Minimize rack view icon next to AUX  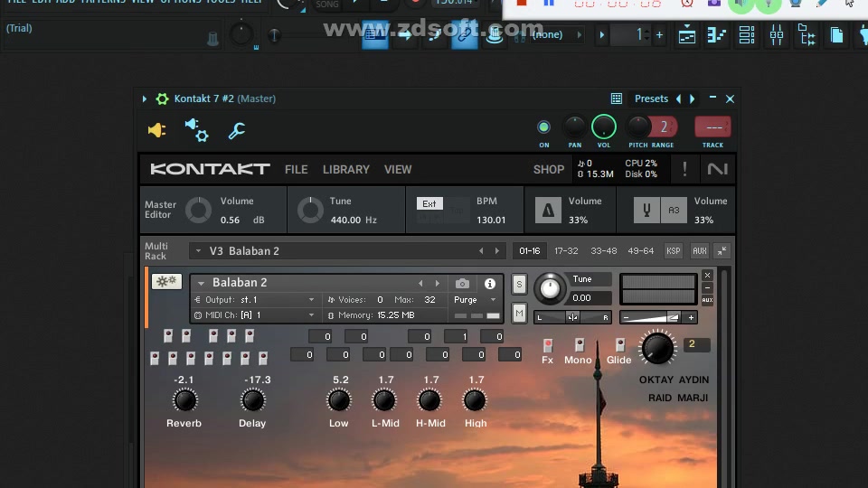tap(722, 251)
